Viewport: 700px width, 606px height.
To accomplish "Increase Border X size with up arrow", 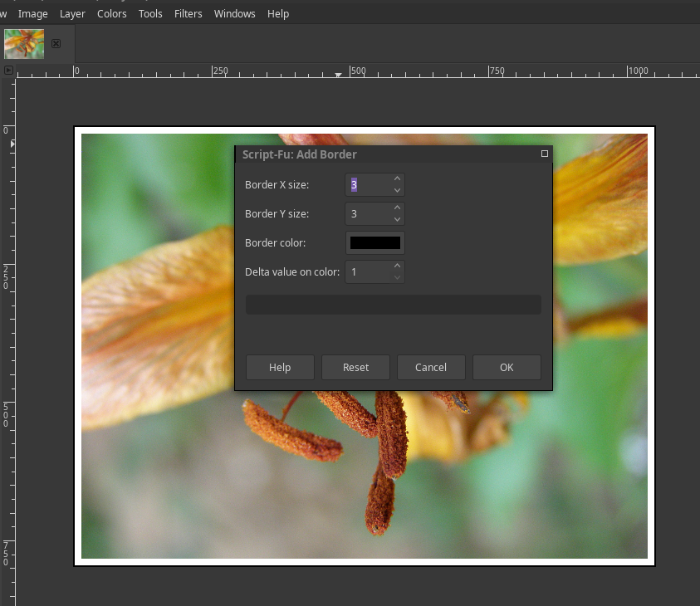I will coord(397,178).
